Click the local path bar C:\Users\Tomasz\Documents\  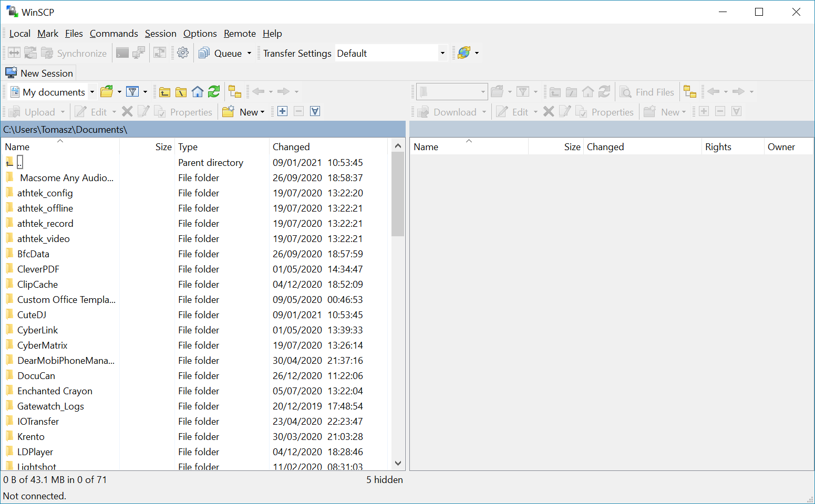[x=204, y=129]
